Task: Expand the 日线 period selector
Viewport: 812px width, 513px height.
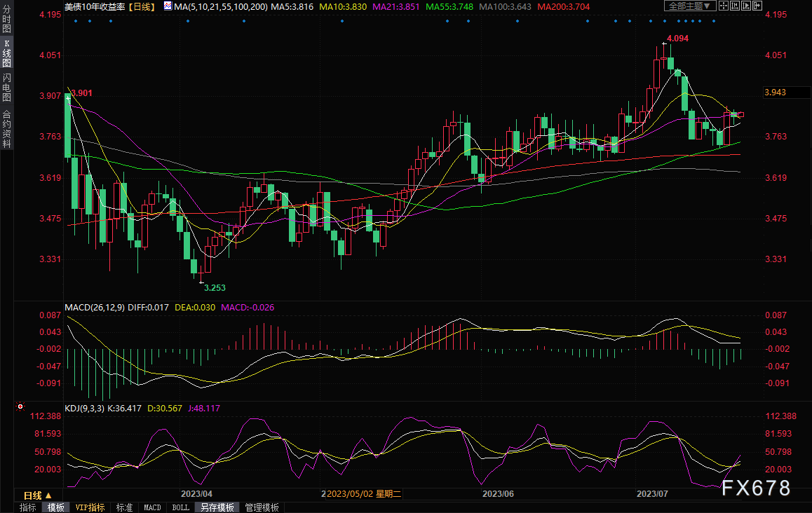Action: coord(38,495)
